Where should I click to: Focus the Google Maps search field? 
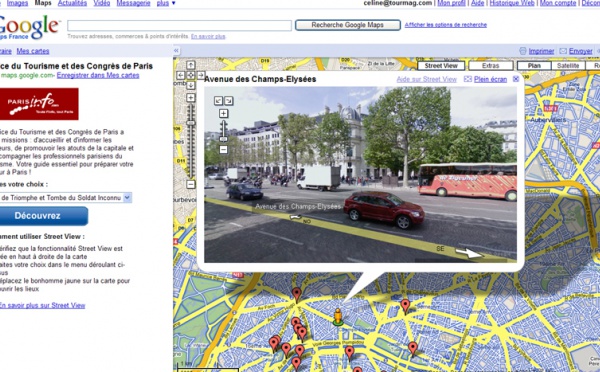click(179, 26)
